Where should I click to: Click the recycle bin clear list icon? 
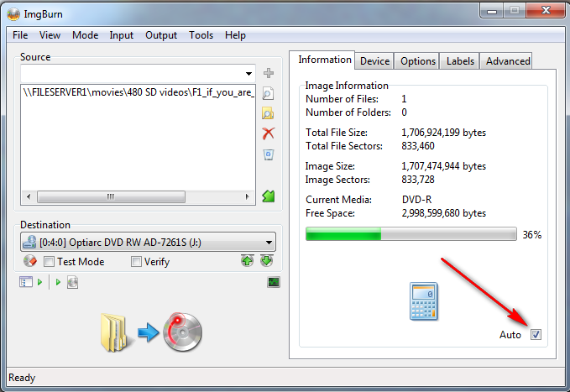point(269,154)
